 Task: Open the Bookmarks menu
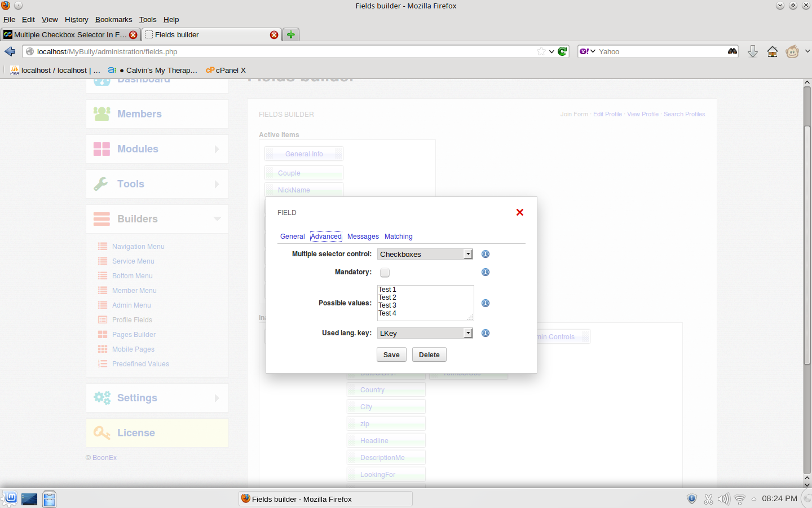point(113,19)
